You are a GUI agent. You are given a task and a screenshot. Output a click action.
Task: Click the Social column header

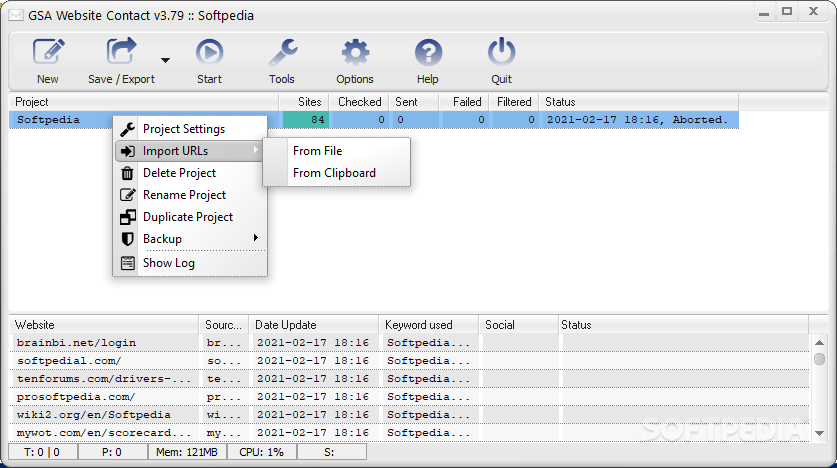coord(518,325)
